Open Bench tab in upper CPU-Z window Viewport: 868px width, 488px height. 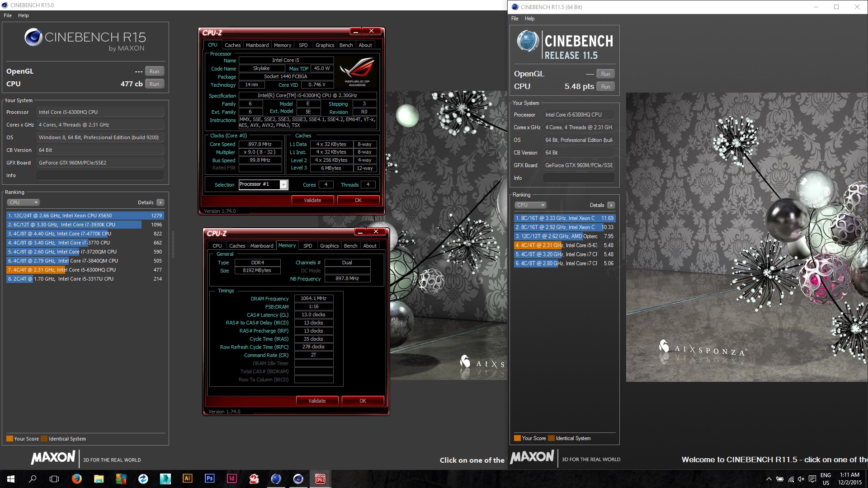[346, 45]
